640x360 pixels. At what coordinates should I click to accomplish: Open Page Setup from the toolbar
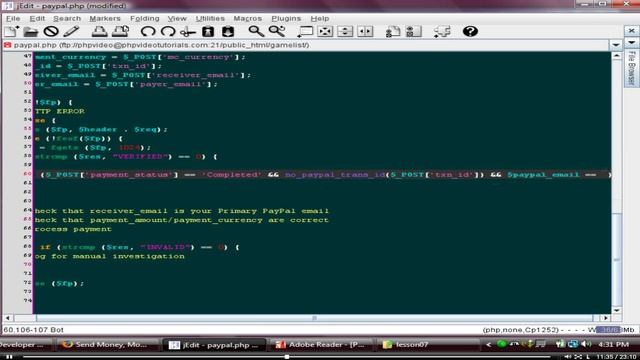(121, 31)
